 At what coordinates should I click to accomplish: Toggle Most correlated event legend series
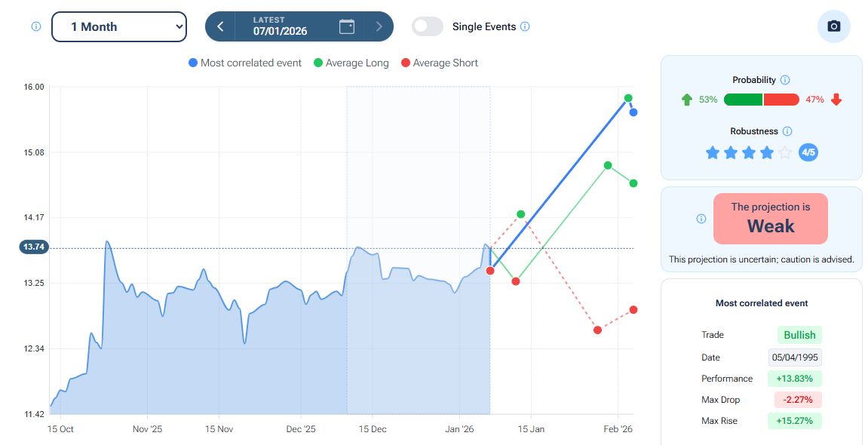tap(245, 63)
